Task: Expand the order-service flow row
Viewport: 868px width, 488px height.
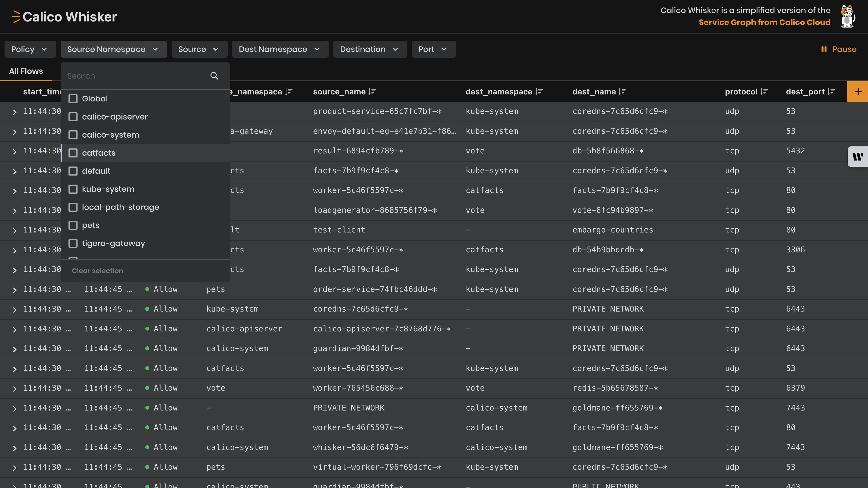Action: [x=14, y=290]
